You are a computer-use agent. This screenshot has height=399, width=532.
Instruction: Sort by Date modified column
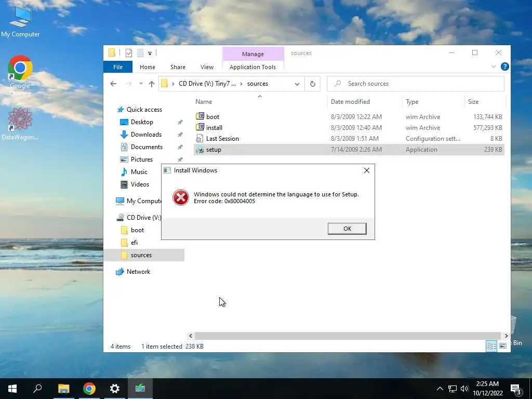(350, 102)
